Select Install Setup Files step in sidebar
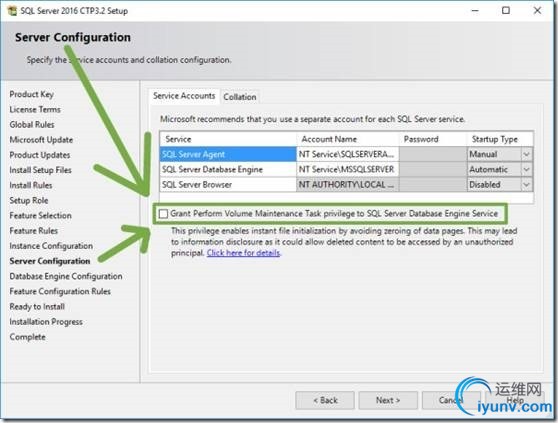 [41, 170]
